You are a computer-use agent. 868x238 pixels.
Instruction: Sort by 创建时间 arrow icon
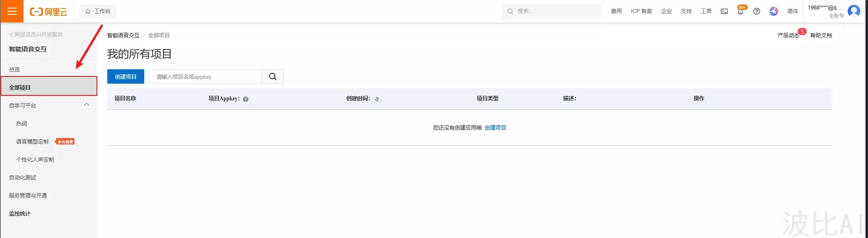[377, 99]
